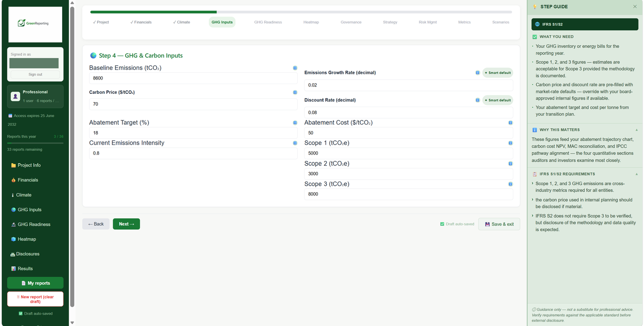Click the sidebar scrollbar down arrow

(72, 323)
